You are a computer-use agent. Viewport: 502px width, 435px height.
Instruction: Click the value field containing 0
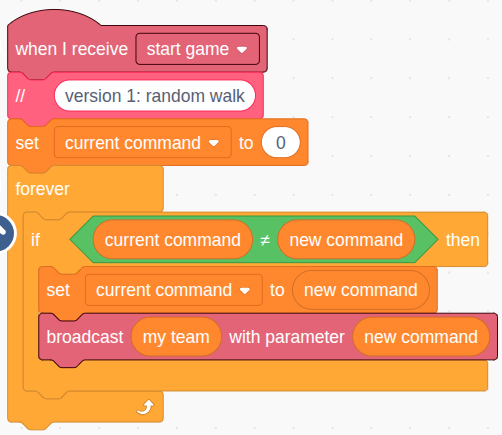pyautogui.click(x=281, y=143)
